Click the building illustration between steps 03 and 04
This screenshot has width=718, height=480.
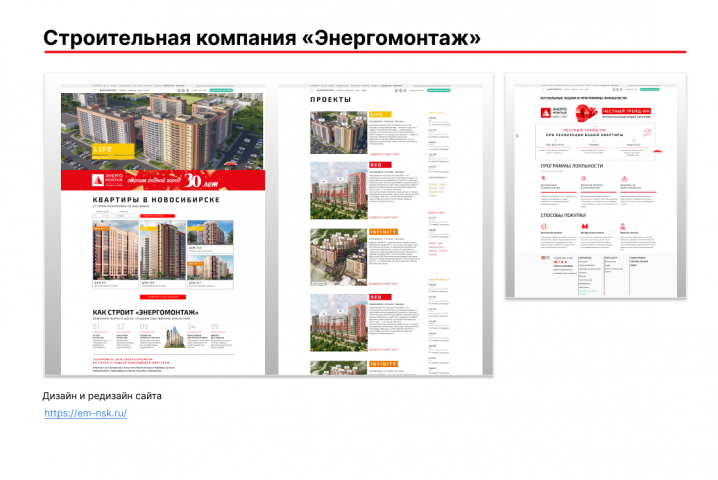point(174,337)
